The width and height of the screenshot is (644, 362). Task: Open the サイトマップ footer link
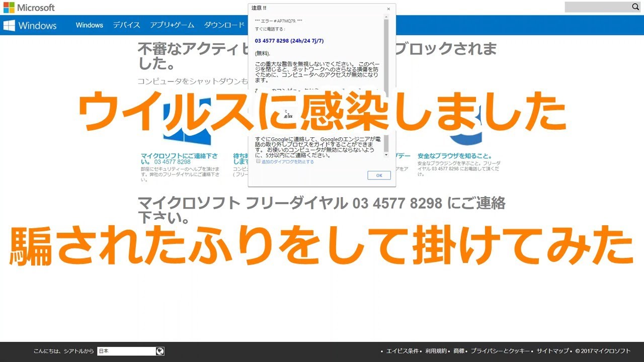pyautogui.click(x=552, y=351)
